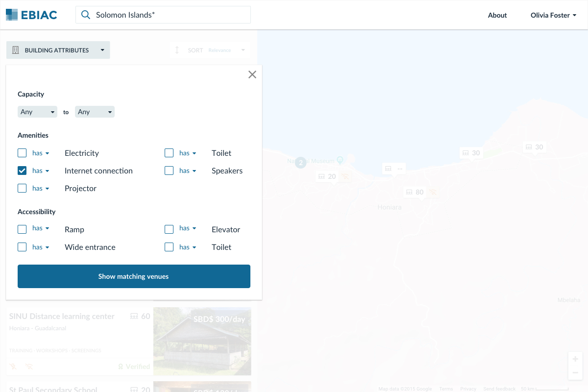Click the EBIAC logo
The height and width of the screenshot is (392, 588).
pos(31,15)
